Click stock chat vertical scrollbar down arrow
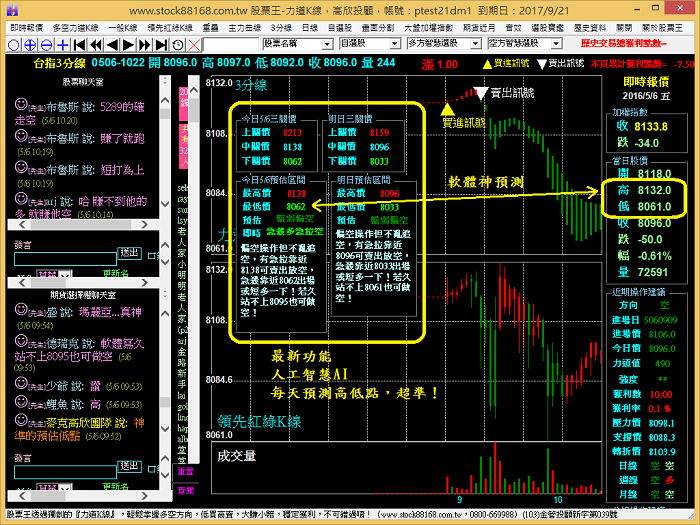 (x=165, y=204)
